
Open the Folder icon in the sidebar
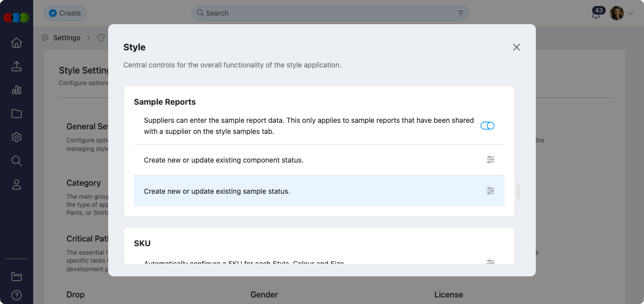click(x=16, y=113)
